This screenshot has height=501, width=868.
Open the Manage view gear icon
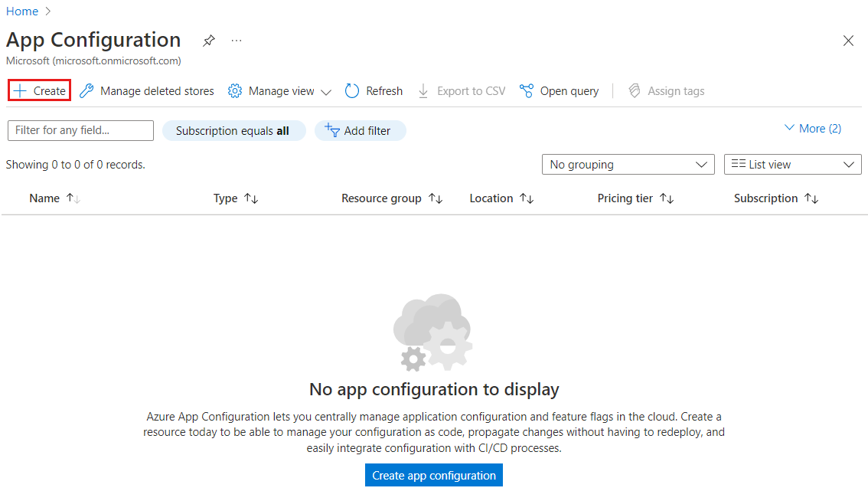(x=235, y=90)
